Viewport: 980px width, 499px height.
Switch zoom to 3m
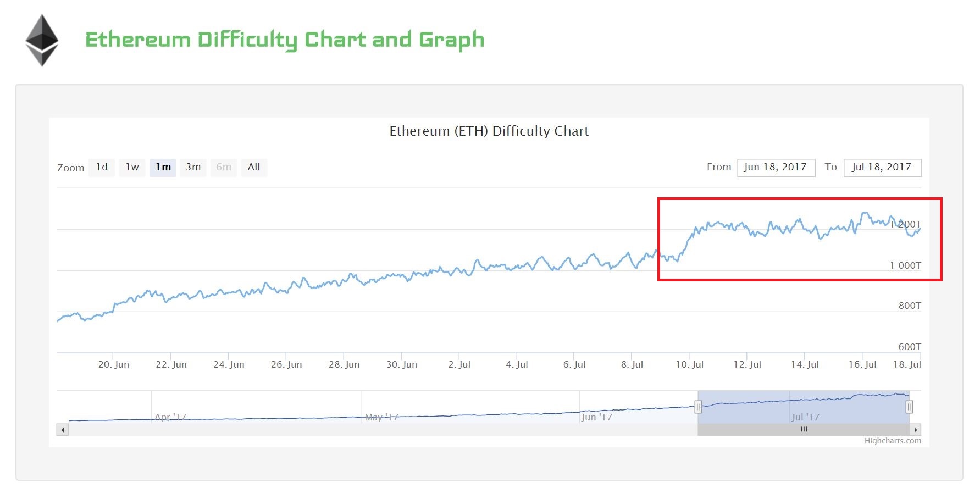(193, 167)
